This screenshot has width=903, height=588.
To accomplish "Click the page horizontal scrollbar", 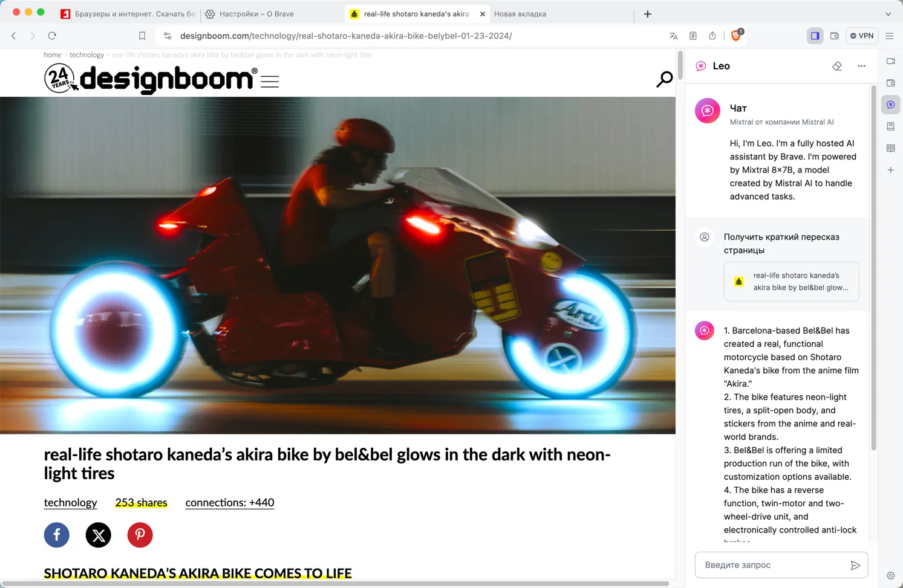I will click(x=336, y=584).
